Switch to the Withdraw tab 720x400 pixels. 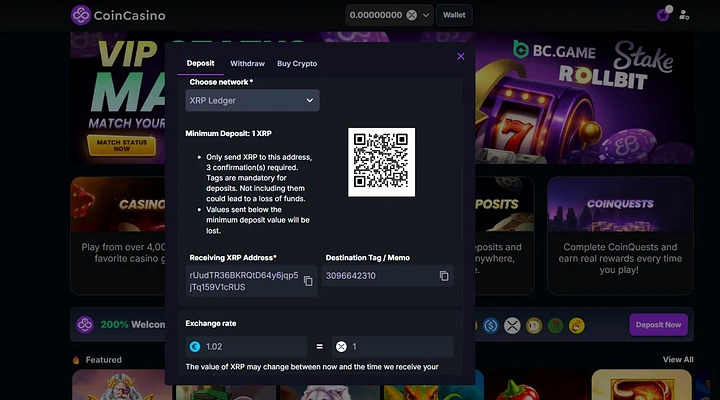coord(248,63)
